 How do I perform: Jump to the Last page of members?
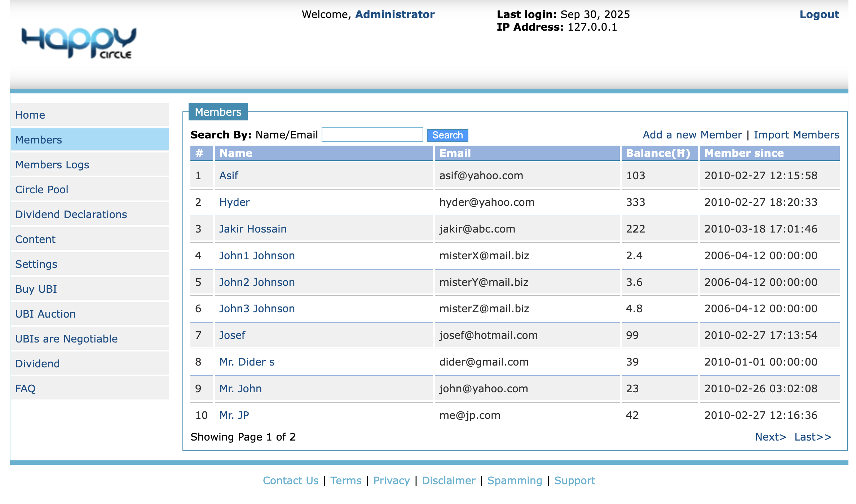813,437
